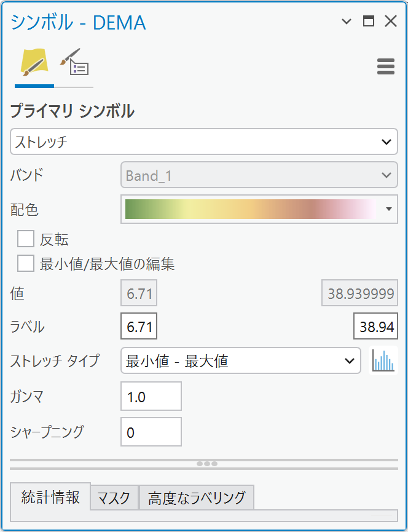Close the シンボル - DEMA pane
The image size is (408, 532).
391,22
